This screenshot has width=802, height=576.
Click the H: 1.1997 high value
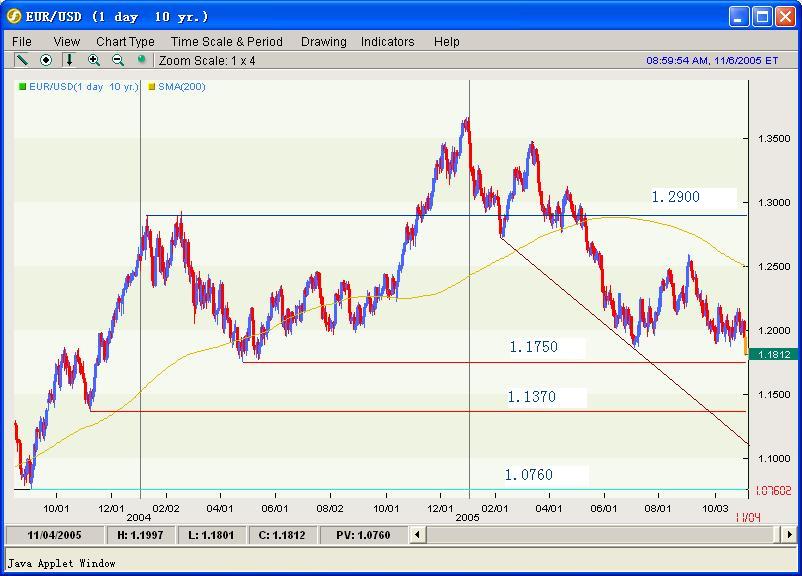(x=140, y=535)
